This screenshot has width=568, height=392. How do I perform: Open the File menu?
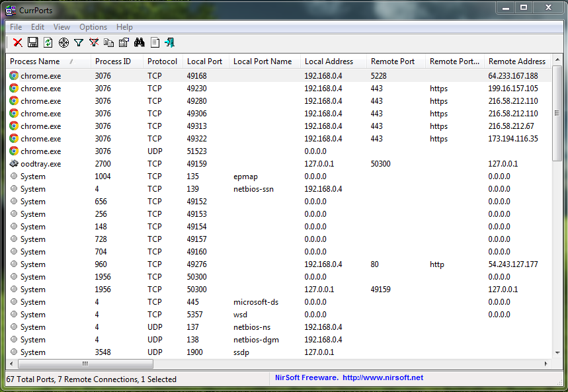coord(16,27)
